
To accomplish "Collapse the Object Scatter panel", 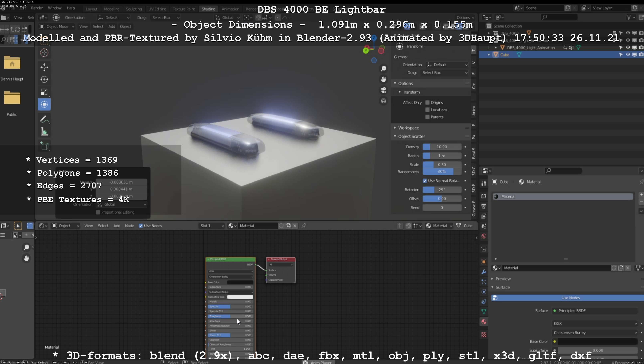I will (411, 136).
